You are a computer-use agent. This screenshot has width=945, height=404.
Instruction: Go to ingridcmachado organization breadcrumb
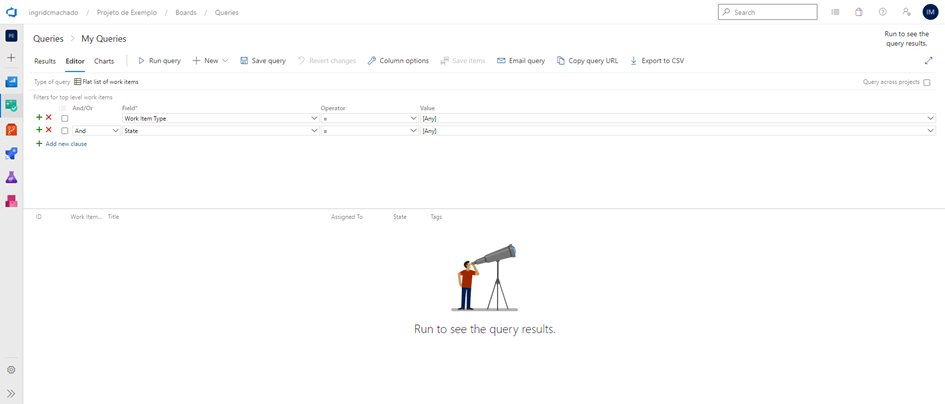click(54, 12)
